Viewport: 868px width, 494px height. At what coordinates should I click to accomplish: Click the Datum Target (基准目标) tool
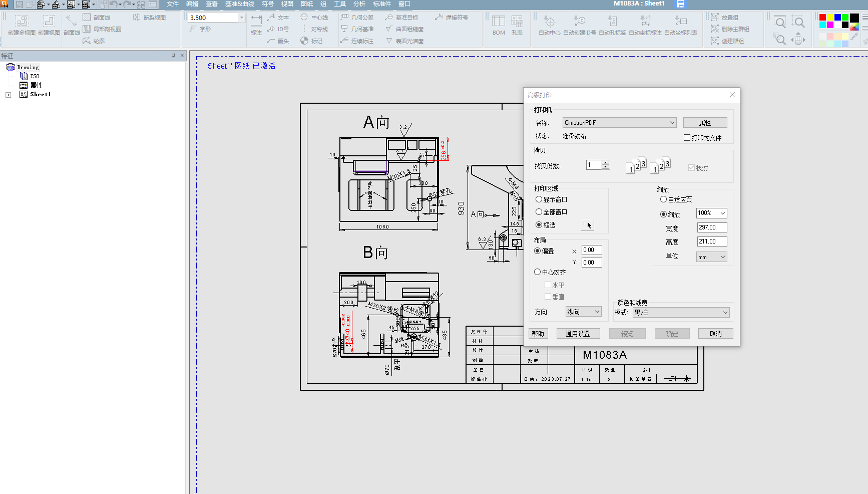[x=401, y=18]
